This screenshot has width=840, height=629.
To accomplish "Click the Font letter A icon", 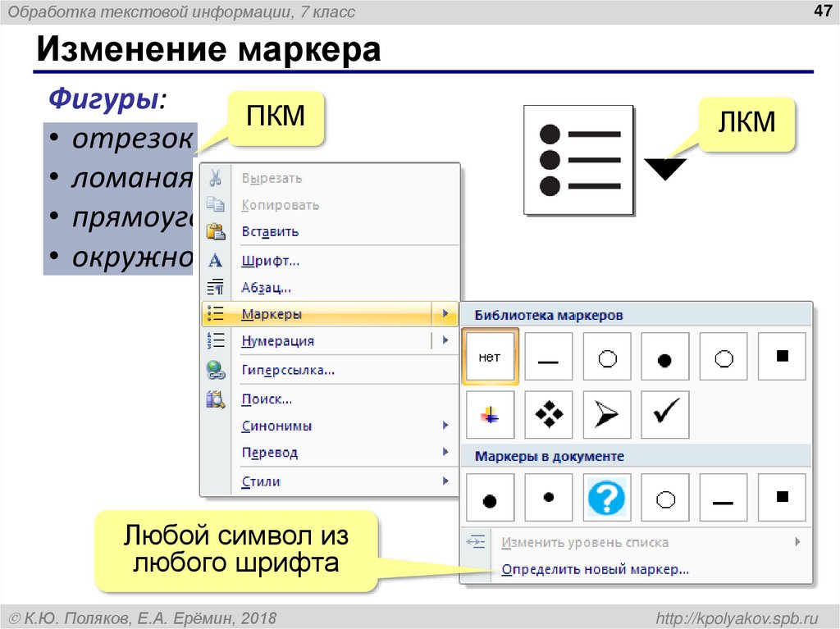I will (216, 261).
